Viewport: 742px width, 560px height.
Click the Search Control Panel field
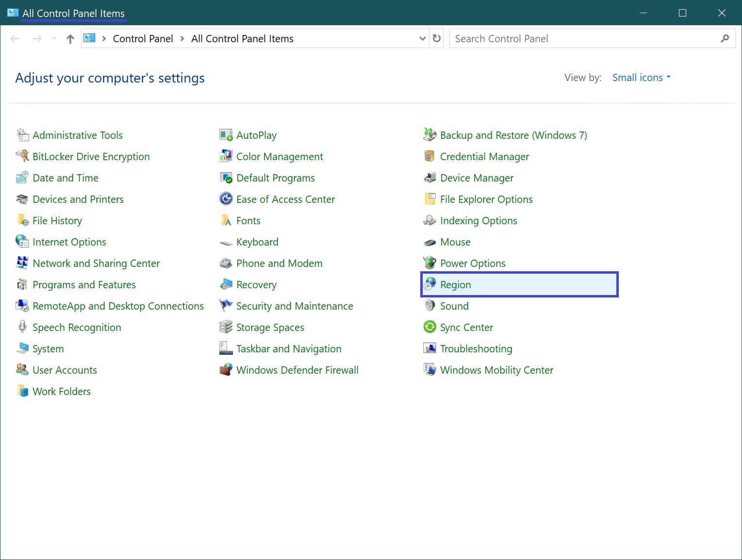pyautogui.click(x=592, y=38)
